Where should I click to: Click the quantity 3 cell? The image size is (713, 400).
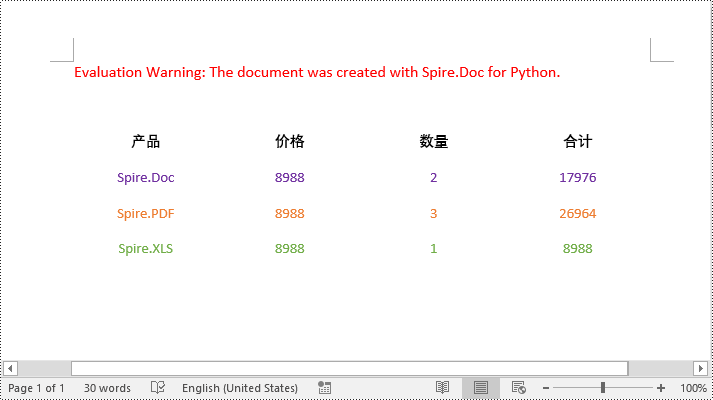pyautogui.click(x=434, y=214)
